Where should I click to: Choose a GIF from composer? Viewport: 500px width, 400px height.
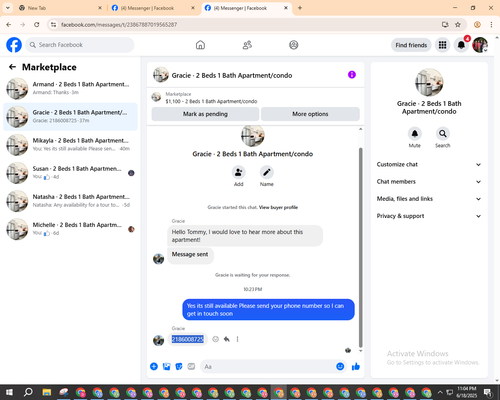point(191,366)
